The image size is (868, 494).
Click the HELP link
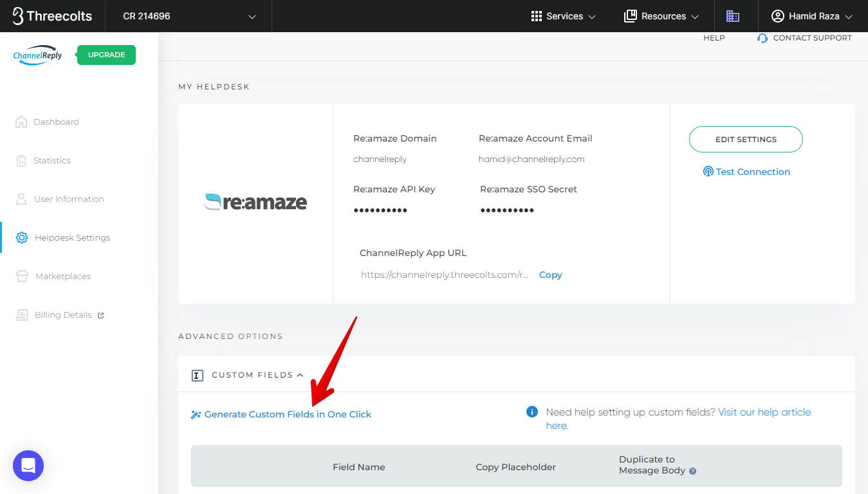click(x=714, y=38)
